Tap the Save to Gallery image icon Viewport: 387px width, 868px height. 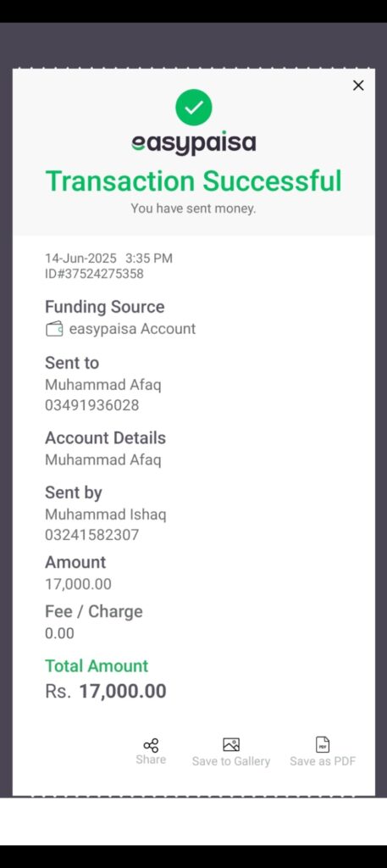(x=231, y=744)
